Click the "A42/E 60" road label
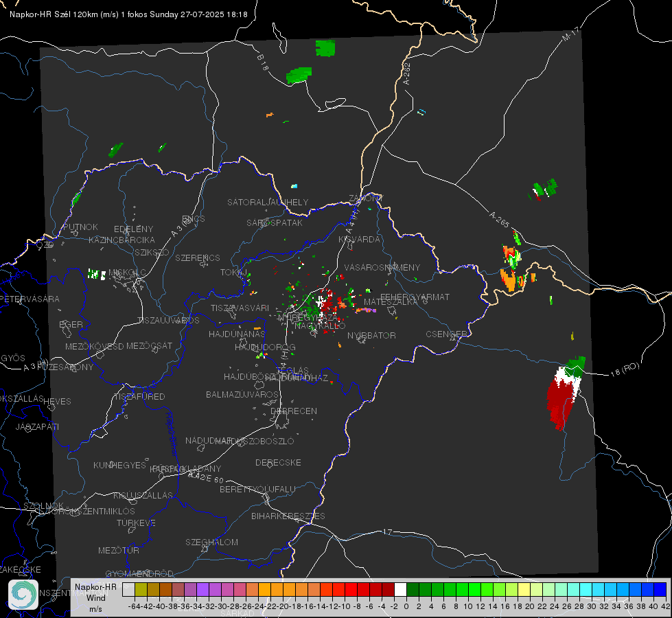672x618 pixels. [206, 477]
